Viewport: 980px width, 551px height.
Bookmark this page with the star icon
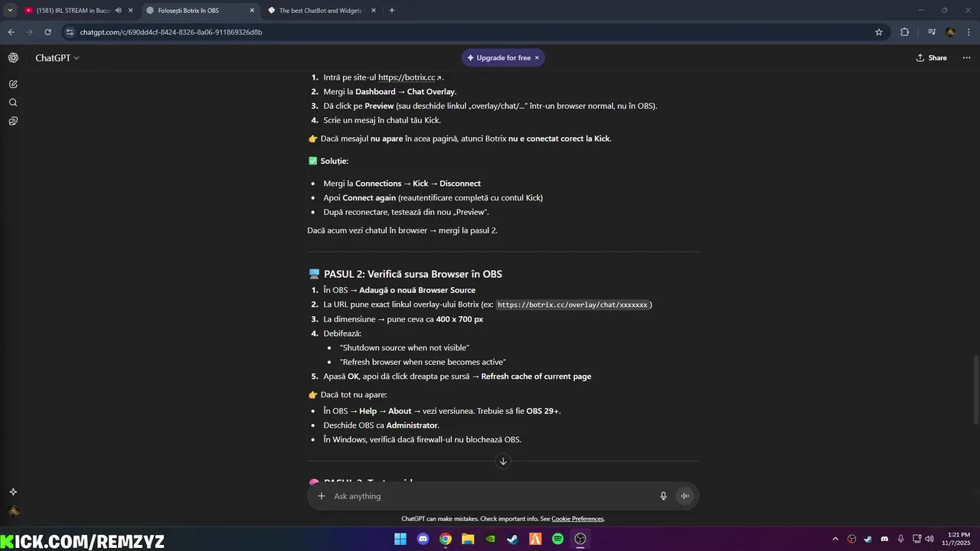(879, 32)
